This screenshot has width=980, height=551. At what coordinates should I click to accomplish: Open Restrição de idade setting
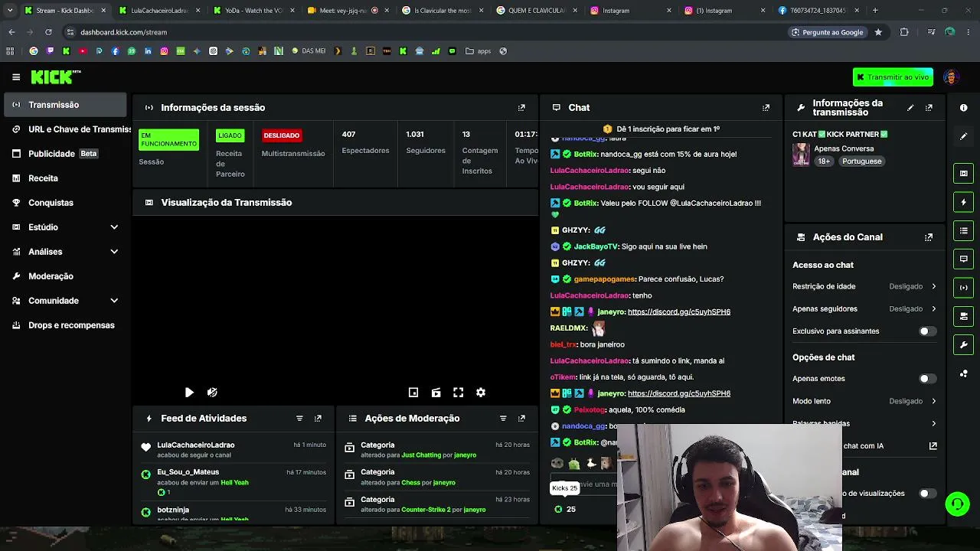[x=864, y=286]
